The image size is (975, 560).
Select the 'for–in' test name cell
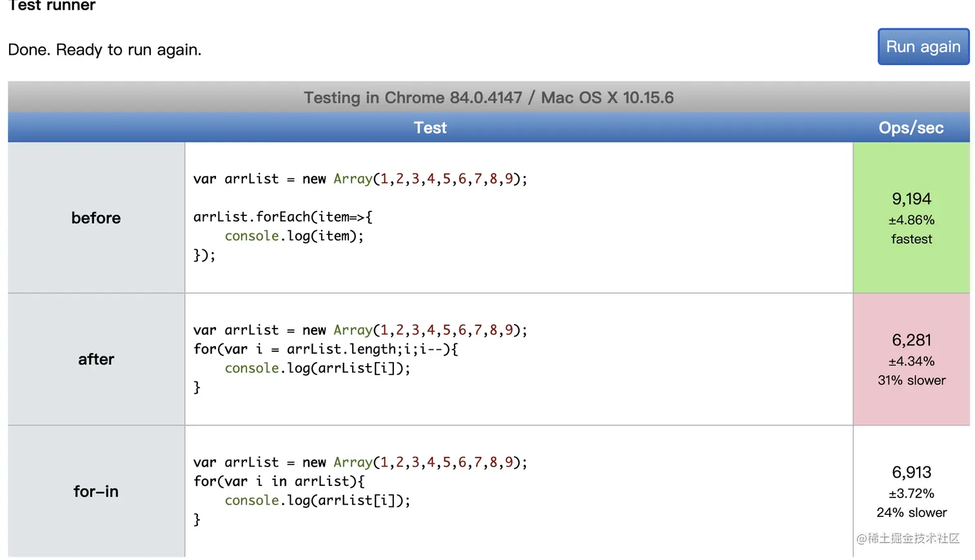96,491
